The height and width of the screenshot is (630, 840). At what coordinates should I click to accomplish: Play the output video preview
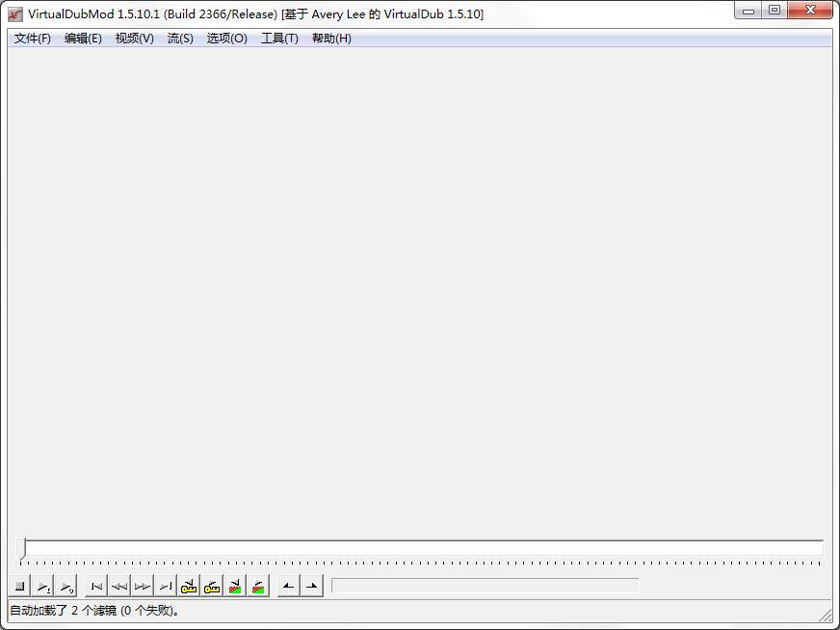pos(66,585)
